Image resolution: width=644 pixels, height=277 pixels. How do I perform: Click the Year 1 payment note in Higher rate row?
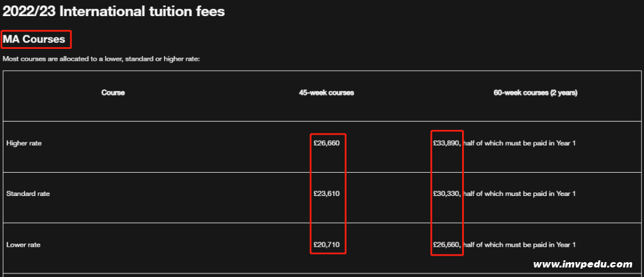point(519,143)
